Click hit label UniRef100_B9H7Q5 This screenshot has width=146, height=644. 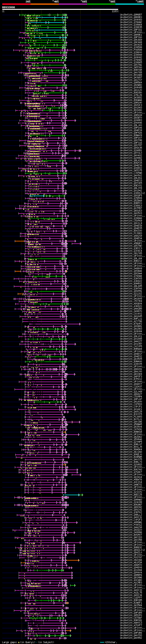pyautogui.click(x=131, y=70)
